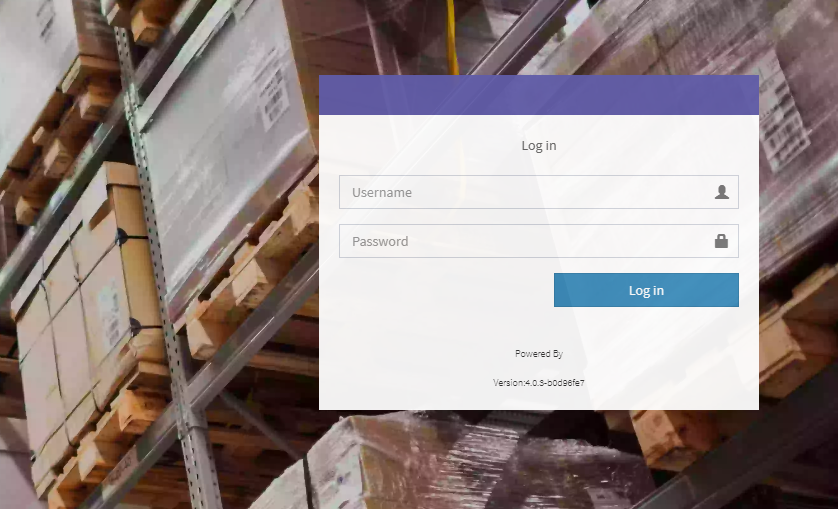Focus the Username input field
This screenshot has width=838, height=509.
[x=539, y=192]
